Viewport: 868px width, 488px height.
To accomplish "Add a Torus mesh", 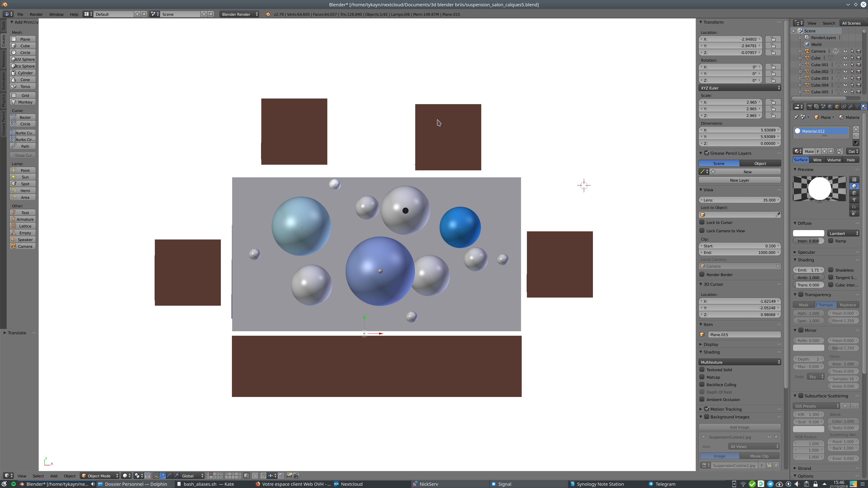I will click(23, 87).
